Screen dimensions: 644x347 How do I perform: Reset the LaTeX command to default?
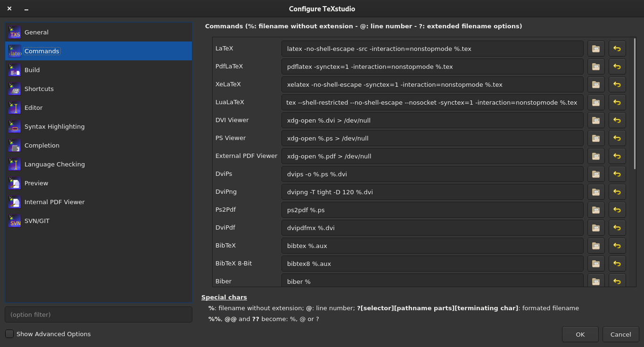point(617,49)
